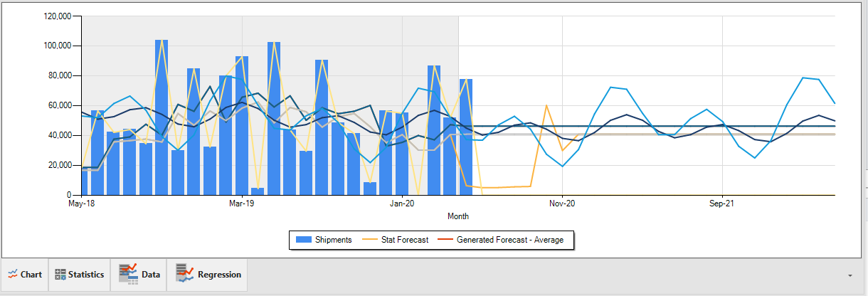
Task: Open the Regression tab
Action: pos(207,275)
